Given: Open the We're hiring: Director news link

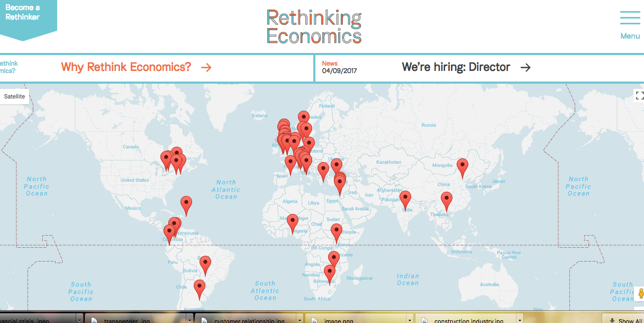Looking at the screenshot, I should click(x=456, y=67).
